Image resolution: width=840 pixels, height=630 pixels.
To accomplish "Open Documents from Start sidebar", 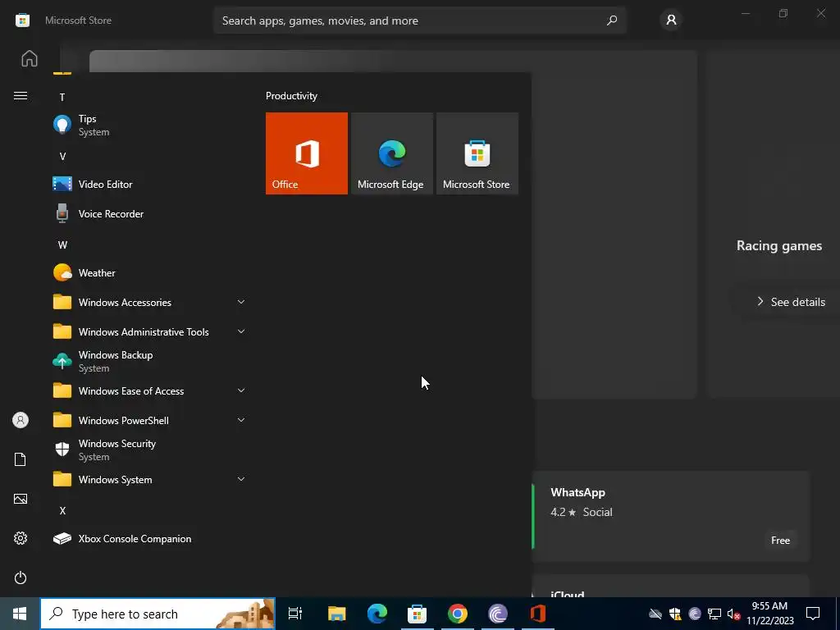I will coord(21,459).
